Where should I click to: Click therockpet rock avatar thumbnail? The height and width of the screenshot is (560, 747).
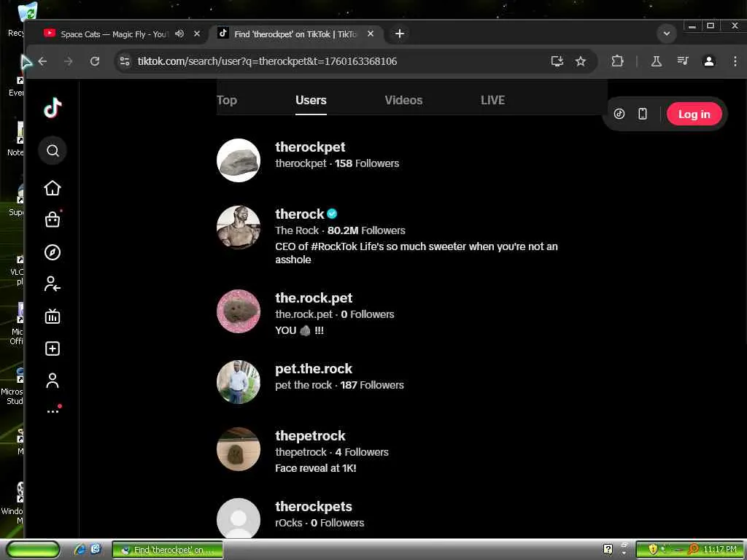pos(239,160)
